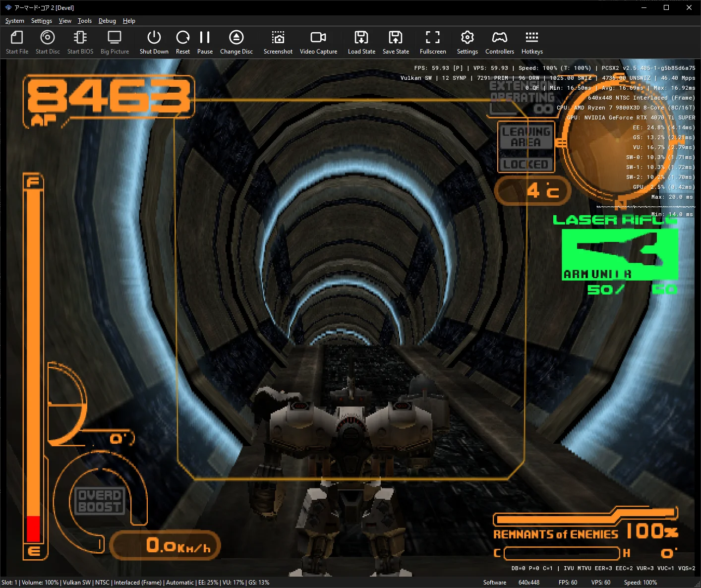
Task: Click the Start File toolbar icon
Action: coord(17,42)
